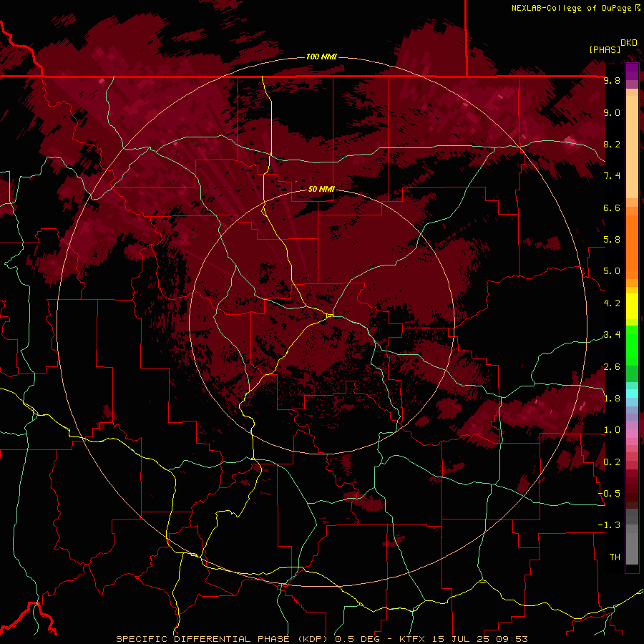Click the 100 NMI range ring label
The image size is (644, 644).
click(321, 57)
